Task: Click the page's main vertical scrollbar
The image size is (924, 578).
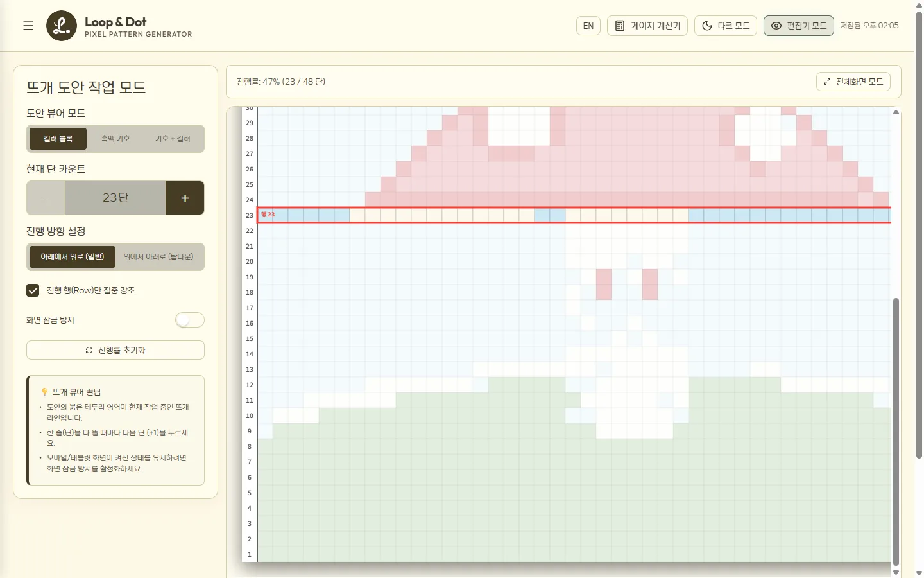Action: [919, 235]
